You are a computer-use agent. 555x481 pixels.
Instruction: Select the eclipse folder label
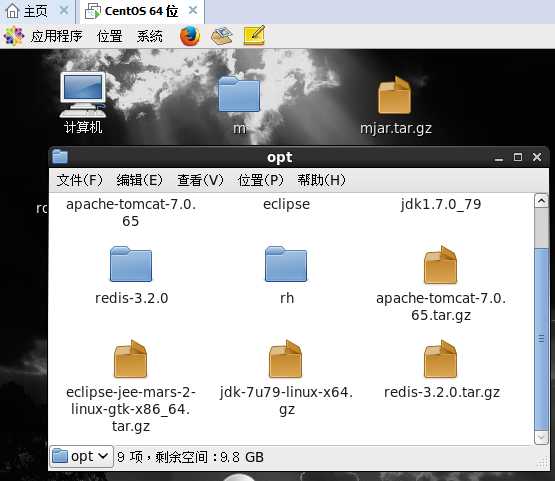click(286, 204)
